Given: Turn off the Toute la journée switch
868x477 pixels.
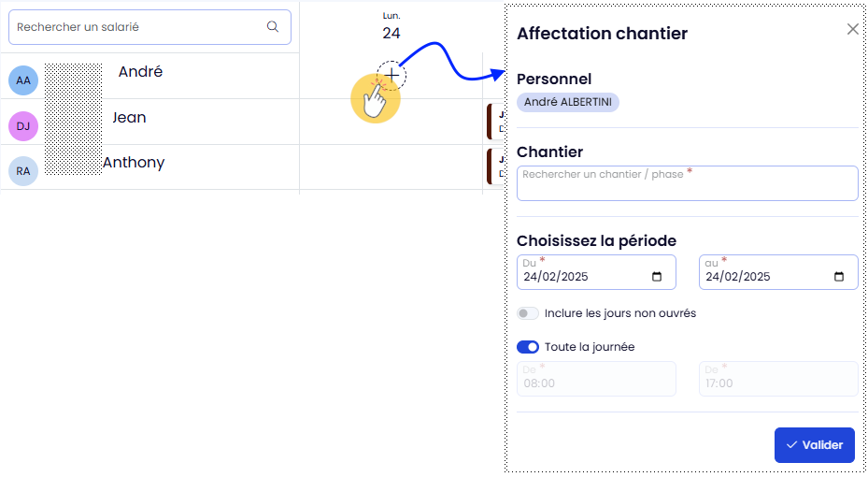Looking at the screenshot, I should pyautogui.click(x=528, y=347).
